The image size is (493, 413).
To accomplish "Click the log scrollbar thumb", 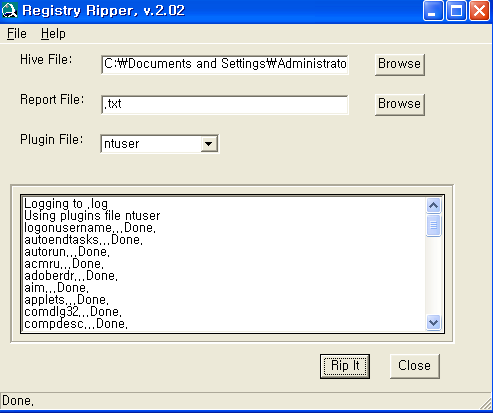I will click(433, 226).
